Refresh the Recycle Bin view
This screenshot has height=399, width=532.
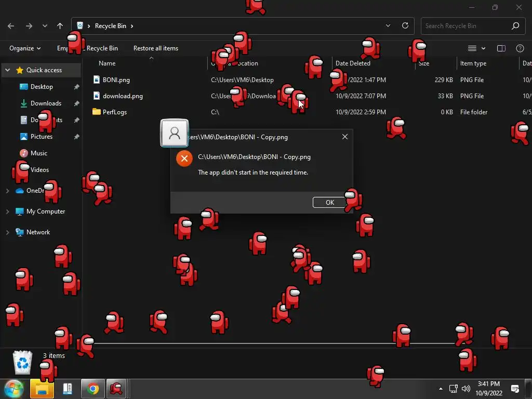(405, 25)
